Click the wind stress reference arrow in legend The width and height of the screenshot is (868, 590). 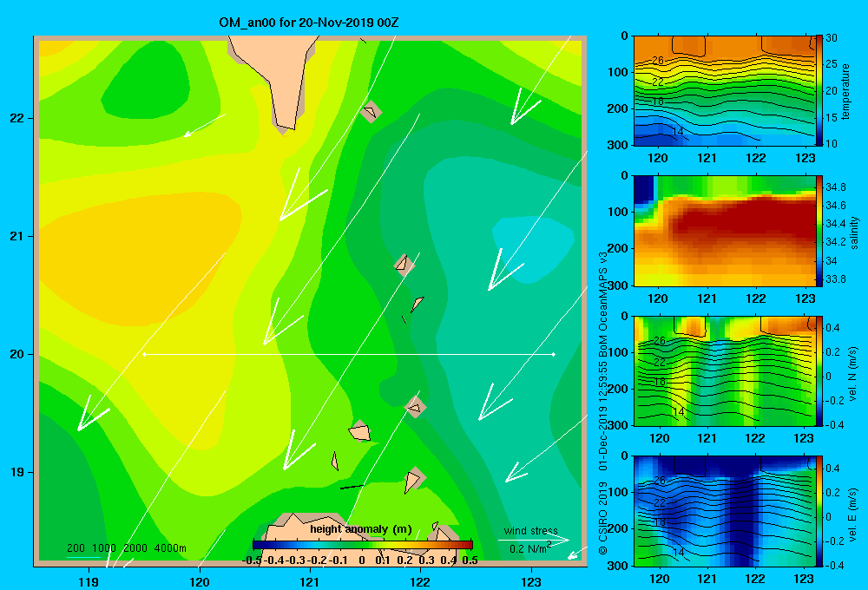534,541
